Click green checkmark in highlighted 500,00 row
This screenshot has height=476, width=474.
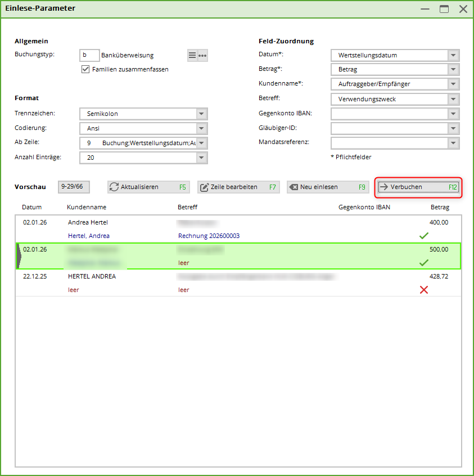click(x=424, y=263)
